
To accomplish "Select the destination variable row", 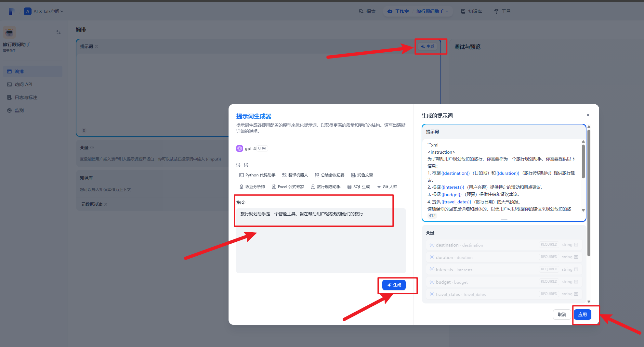I will (x=504, y=245).
